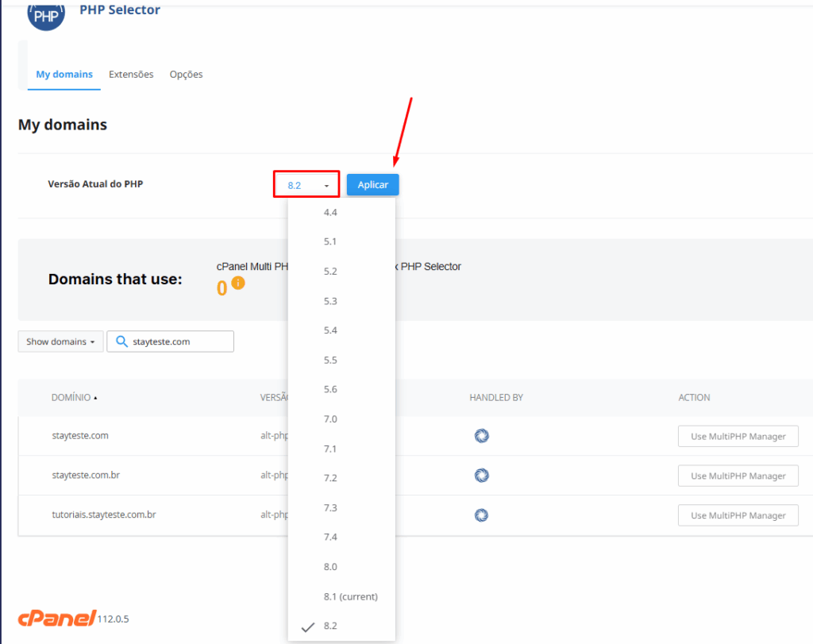This screenshot has width=813, height=644.
Task: Switch to the Extensões tab
Action: point(131,75)
